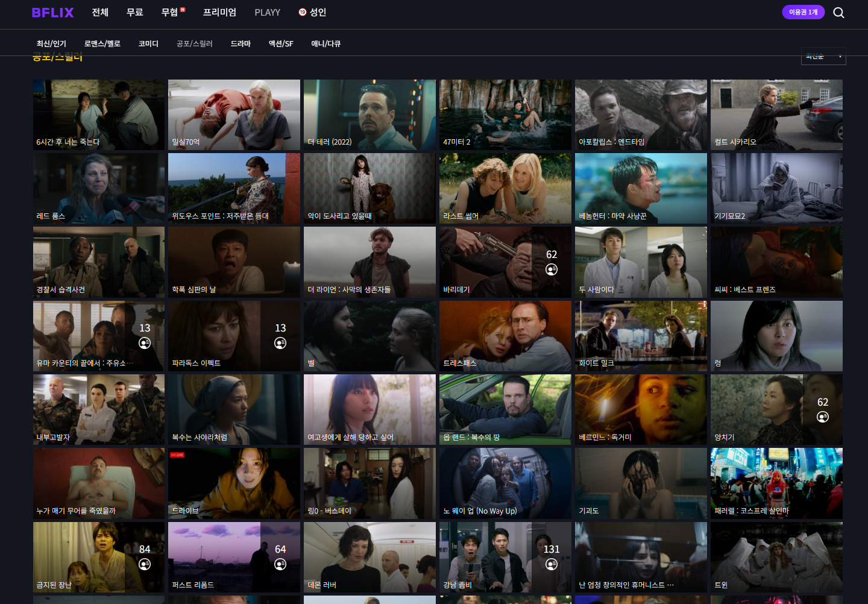Open movie 레드 룸스
This screenshot has height=604, width=868.
point(99,188)
